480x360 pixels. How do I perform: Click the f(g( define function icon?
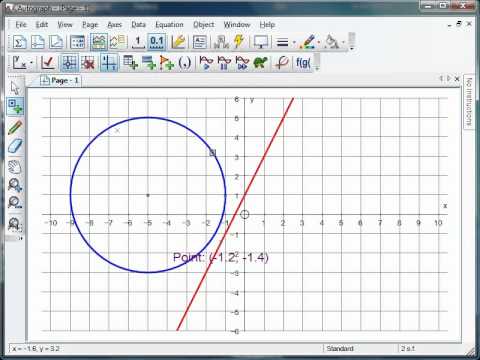pos(303,63)
